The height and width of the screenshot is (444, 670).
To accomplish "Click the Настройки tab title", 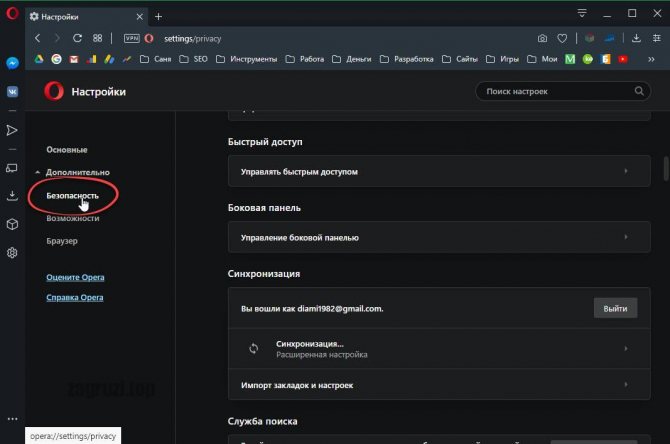I will [60, 17].
